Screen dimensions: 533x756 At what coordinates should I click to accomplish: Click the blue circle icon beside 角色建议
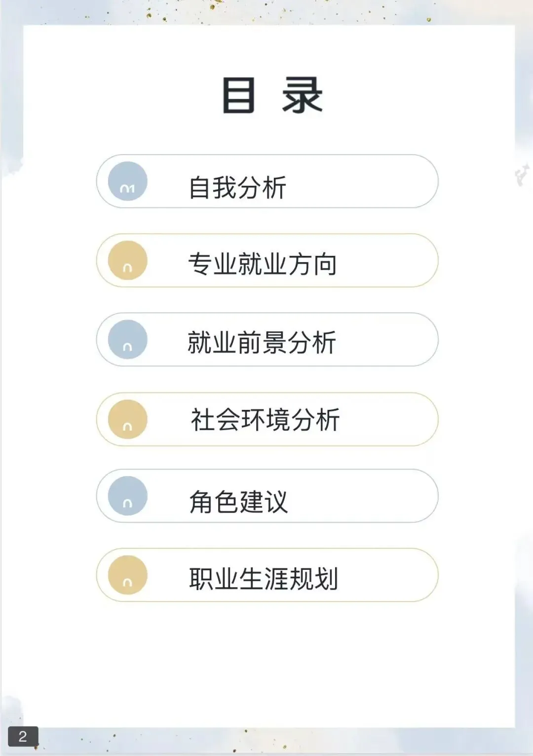click(128, 496)
